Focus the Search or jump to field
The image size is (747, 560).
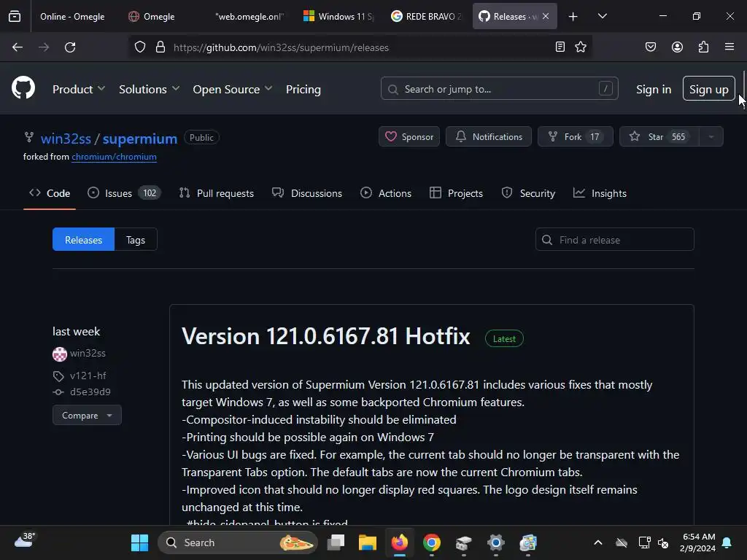tap(499, 88)
